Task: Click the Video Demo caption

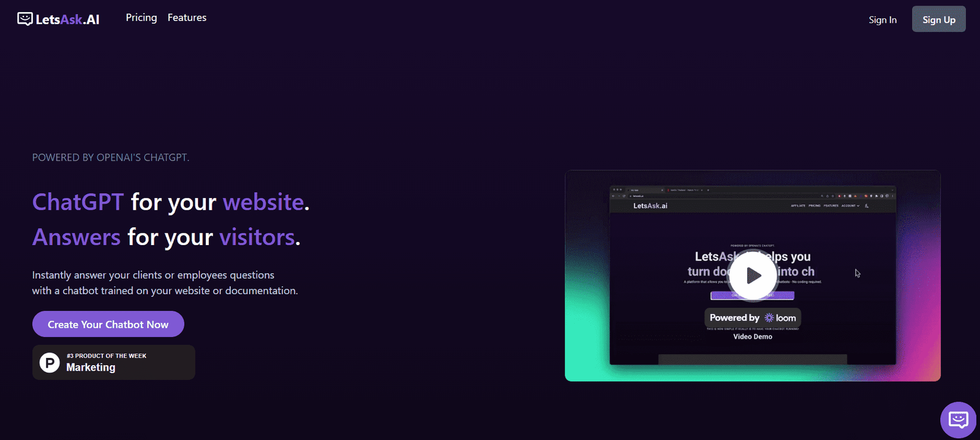Action: tap(752, 336)
